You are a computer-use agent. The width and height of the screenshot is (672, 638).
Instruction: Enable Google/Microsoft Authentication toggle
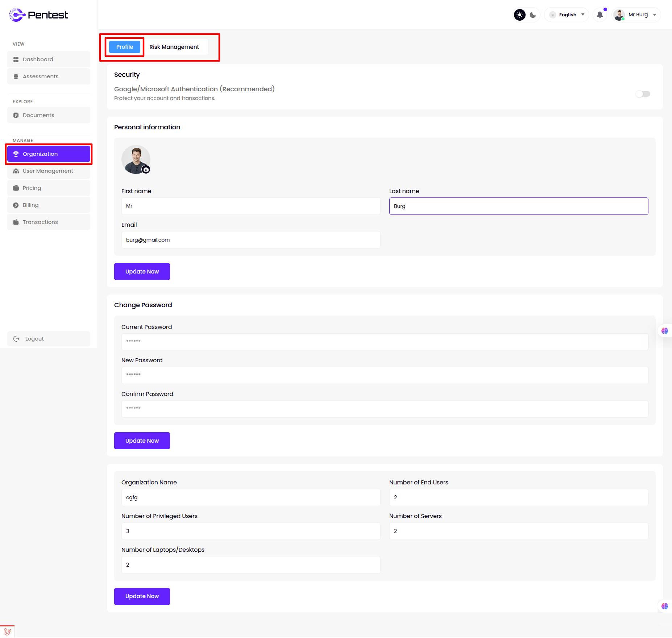(x=643, y=94)
